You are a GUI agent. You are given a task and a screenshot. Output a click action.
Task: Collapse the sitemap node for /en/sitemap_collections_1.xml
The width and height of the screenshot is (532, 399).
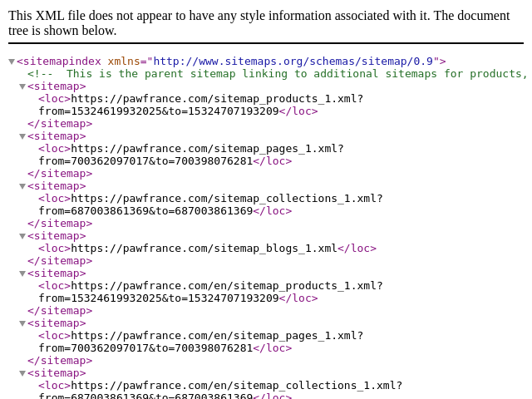click(22, 373)
